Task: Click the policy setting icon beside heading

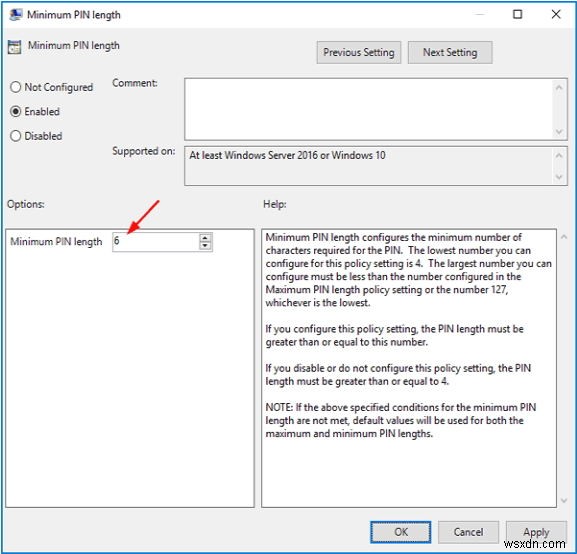Action: tap(14, 47)
